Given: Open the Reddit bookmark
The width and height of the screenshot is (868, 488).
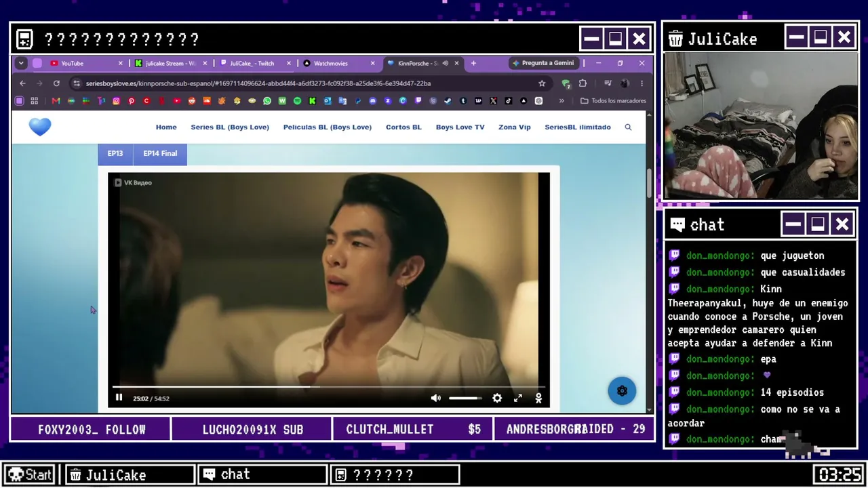Looking at the screenshot, I should 192,101.
